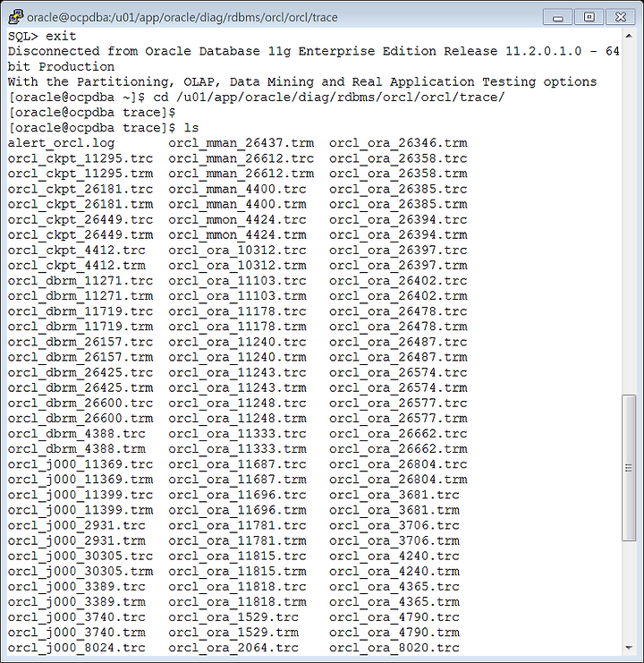Click on orcl_ora_26478.trc file name
This screenshot has height=663, width=644.
pyautogui.click(x=399, y=311)
